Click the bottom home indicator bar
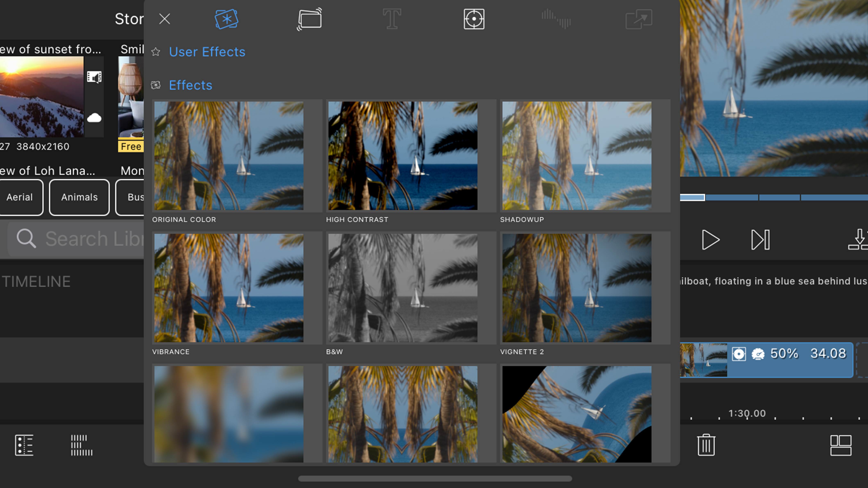 (x=435, y=479)
